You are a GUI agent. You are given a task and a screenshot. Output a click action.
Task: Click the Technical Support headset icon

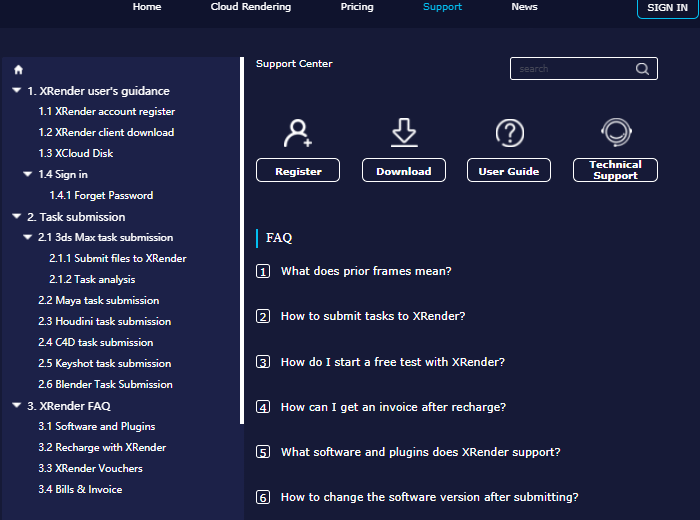615,133
